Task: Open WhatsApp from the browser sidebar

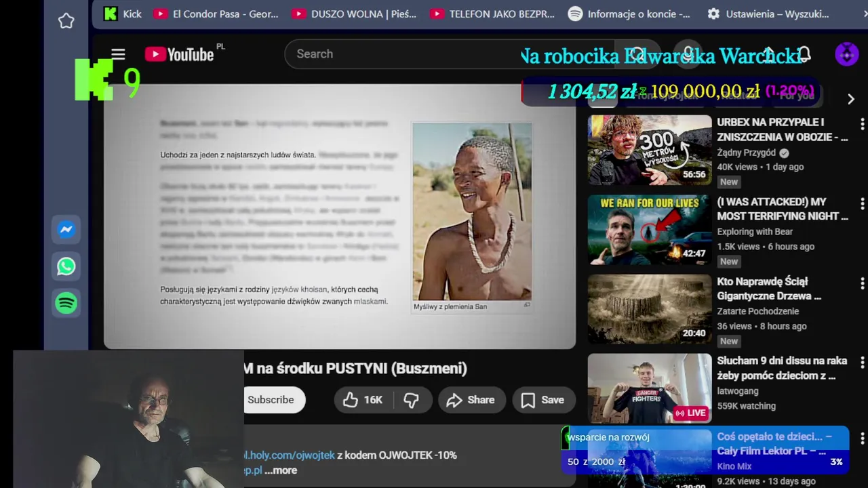Action: [x=66, y=266]
